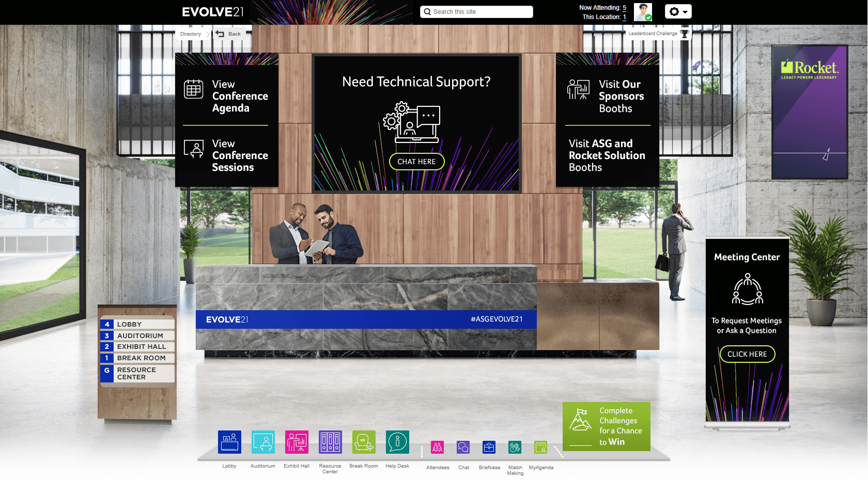Viewport: 868px width, 480px height.
Task: Open the user profile avatar
Action: (x=643, y=12)
